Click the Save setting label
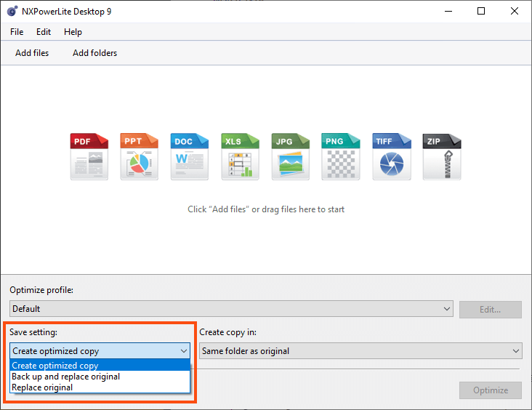 33,332
